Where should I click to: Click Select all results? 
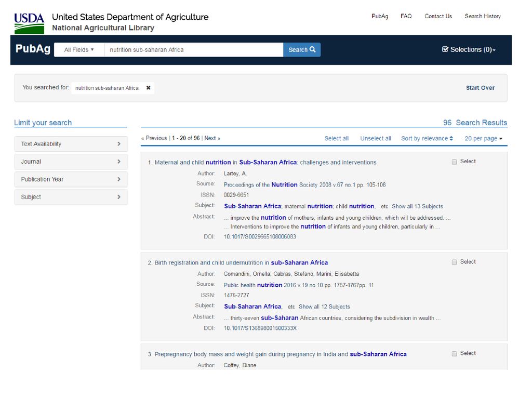(x=336, y=138)
